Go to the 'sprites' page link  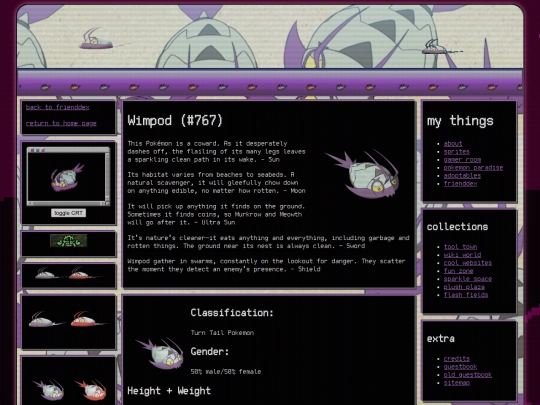456,152
